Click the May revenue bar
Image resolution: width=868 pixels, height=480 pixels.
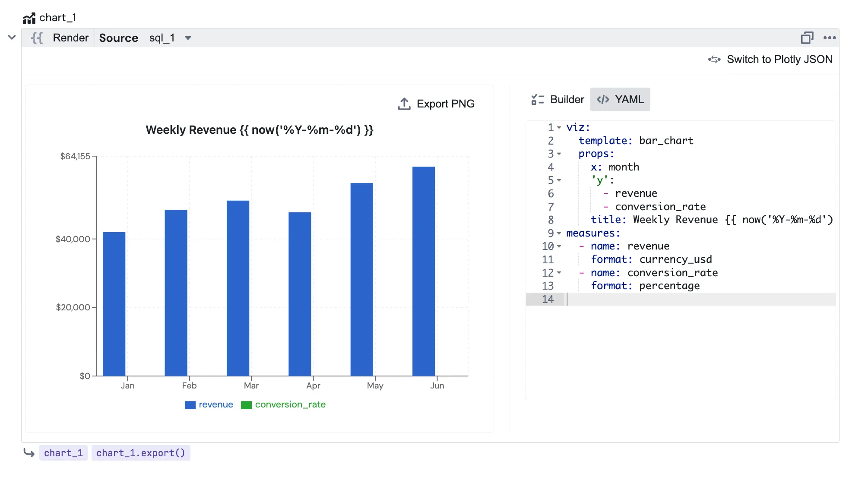(x=362, y=279)
